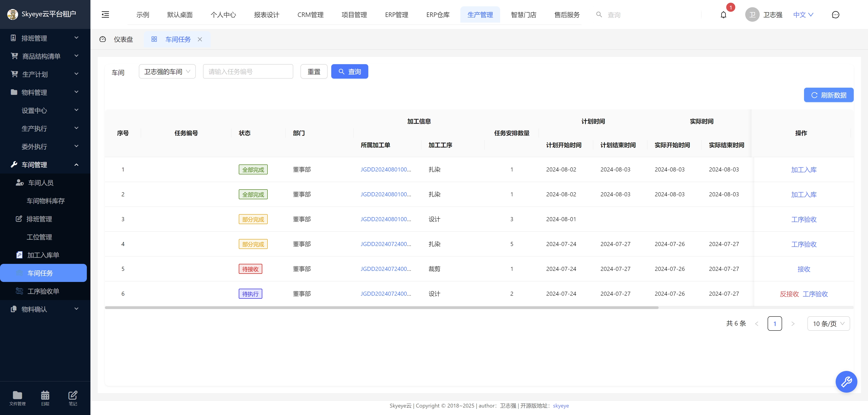Click the 物料确认 copy icon

[x=14, y=309]
